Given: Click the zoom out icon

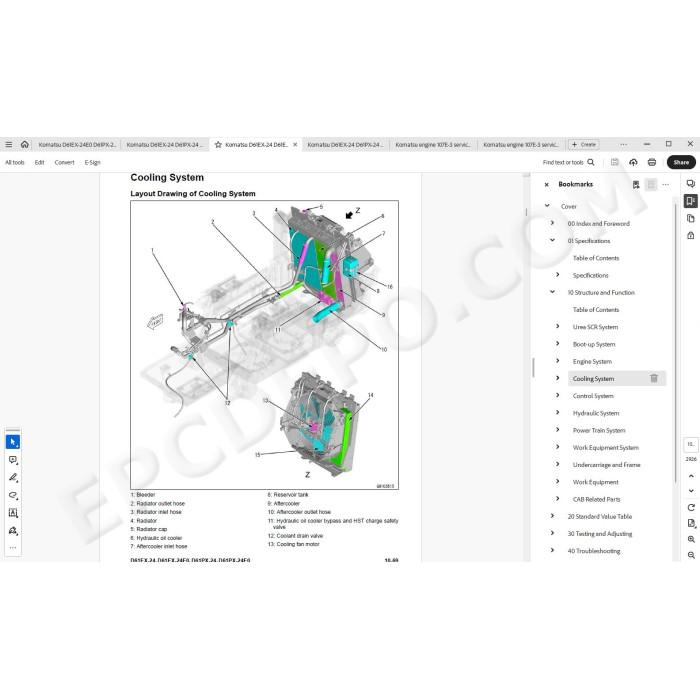Looking at the screenshot, I should click(x=691, y=555).
